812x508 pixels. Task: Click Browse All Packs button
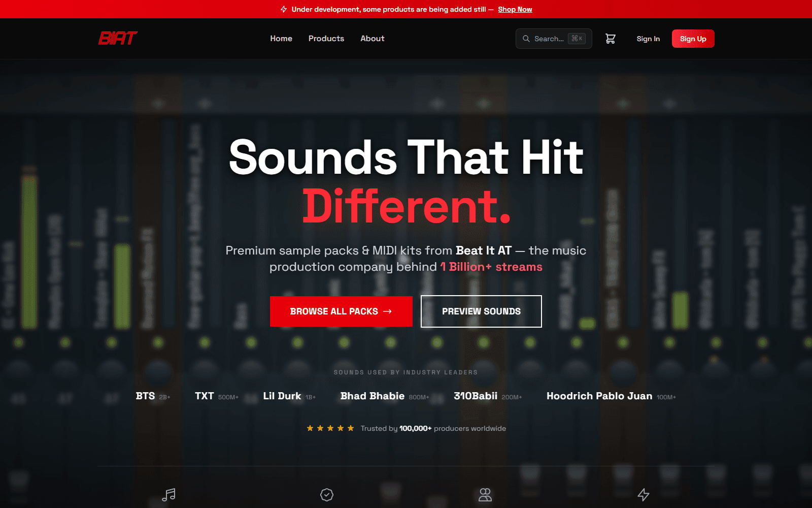pyautogui.click(x=341, y=311)
